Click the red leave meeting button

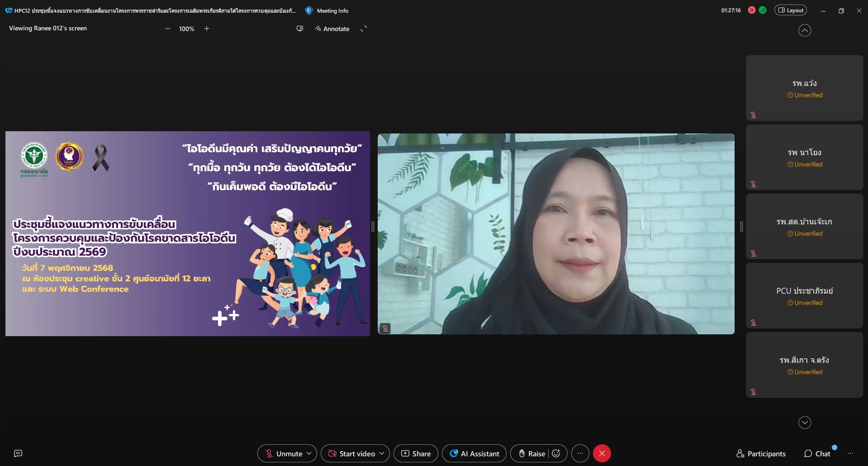[x=602, y=453]
